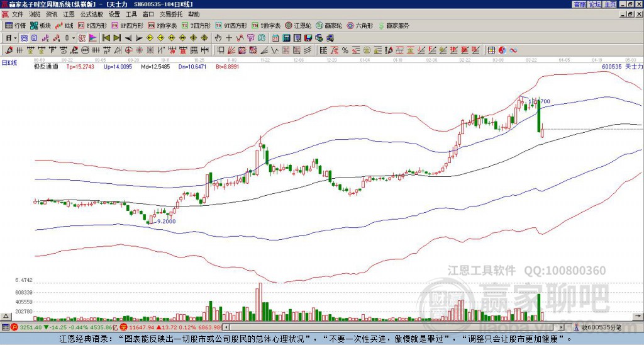Viewport: 644px width, 345px height.
Task: Open the T四方形 time square tool
Action: (x=196, y=25)
